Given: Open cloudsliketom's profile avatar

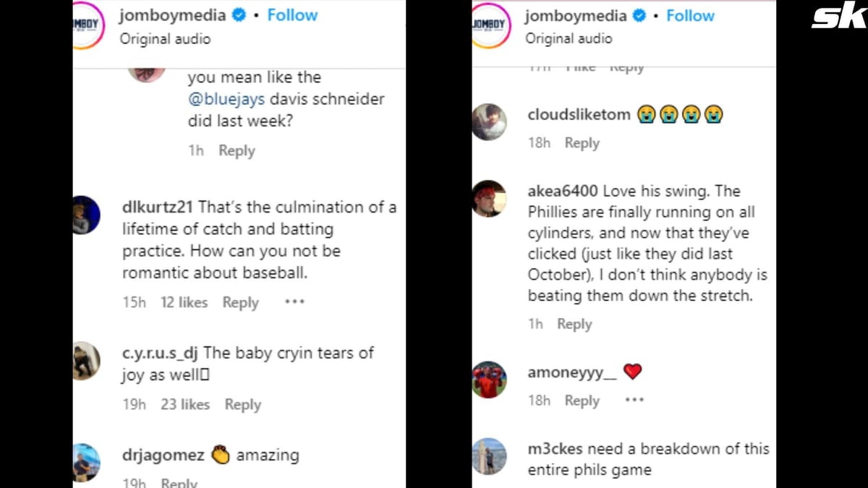Looking at the screenshot, I should (x=490, y=122).
